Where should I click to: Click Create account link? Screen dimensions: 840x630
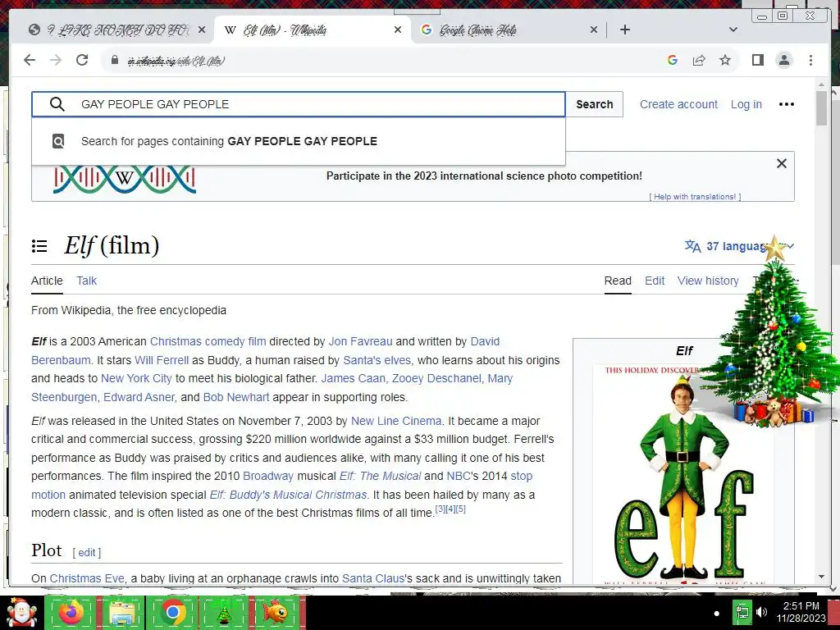pyautogui.click(x=678, y=104)
